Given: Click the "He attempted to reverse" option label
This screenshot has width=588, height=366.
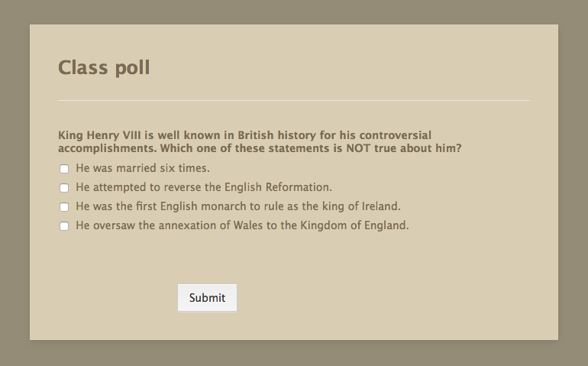Looking at the screenshot, I should [204, 187].
